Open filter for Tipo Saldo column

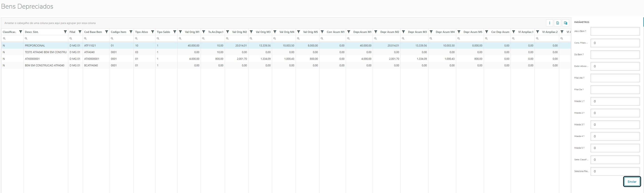(x=175, y=32)
